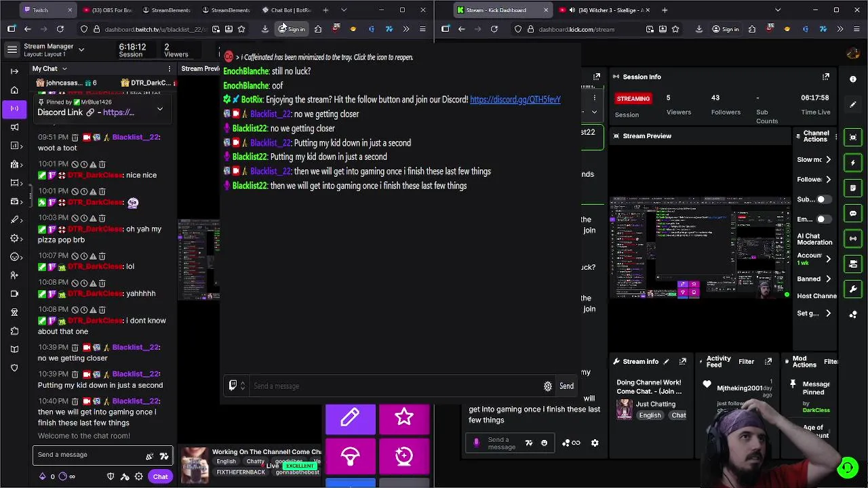Pop out the Kick Session Info panel
The height and width of the screenshot is (488, 868).
826,77
